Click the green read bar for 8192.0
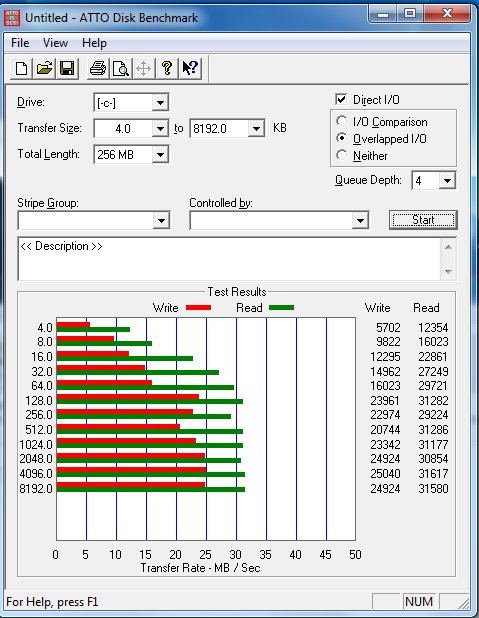This screenshot has width=479, height=618. point(151,490)
